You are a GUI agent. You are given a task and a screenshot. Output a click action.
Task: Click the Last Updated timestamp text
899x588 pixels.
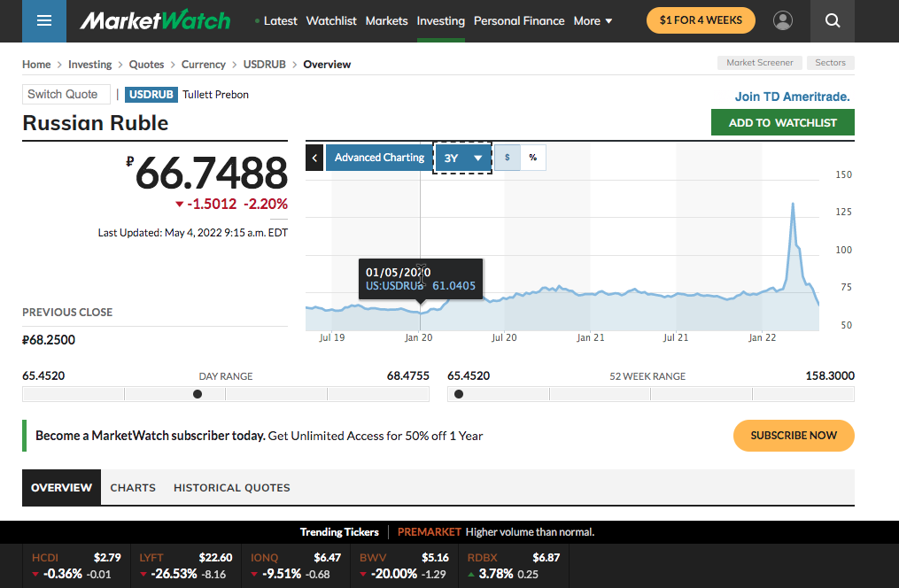tap(193, 233)
